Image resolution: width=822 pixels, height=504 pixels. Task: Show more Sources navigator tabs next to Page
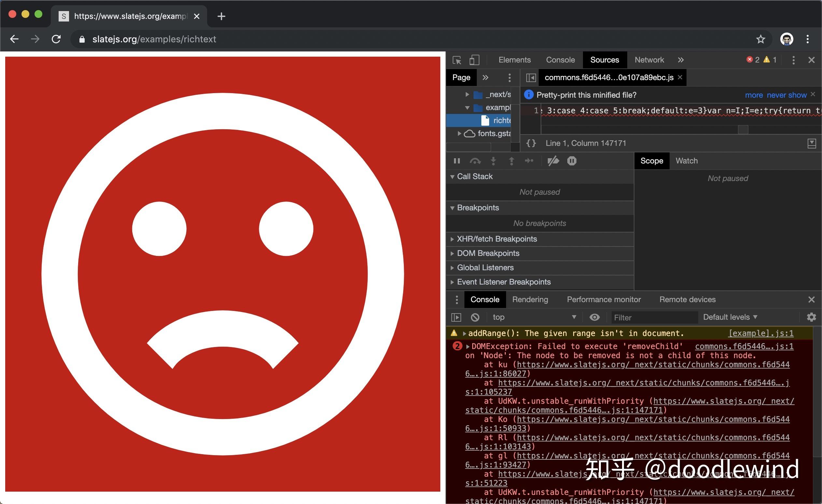[x=485, y=78]
